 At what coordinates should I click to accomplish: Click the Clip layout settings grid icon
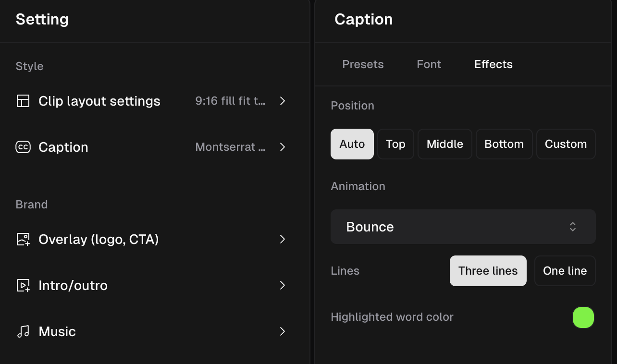(x=23, y=101)
